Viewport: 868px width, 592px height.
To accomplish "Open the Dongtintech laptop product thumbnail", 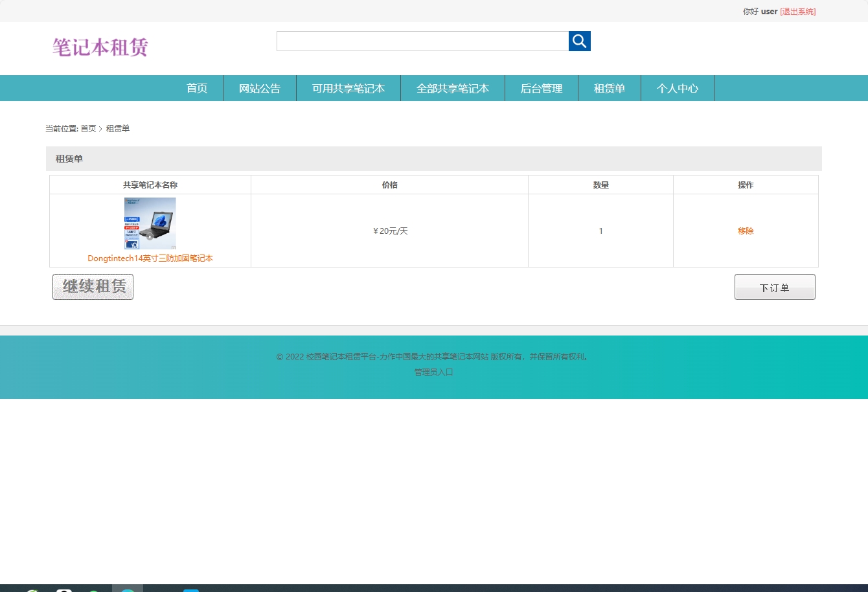I will 150,223.
